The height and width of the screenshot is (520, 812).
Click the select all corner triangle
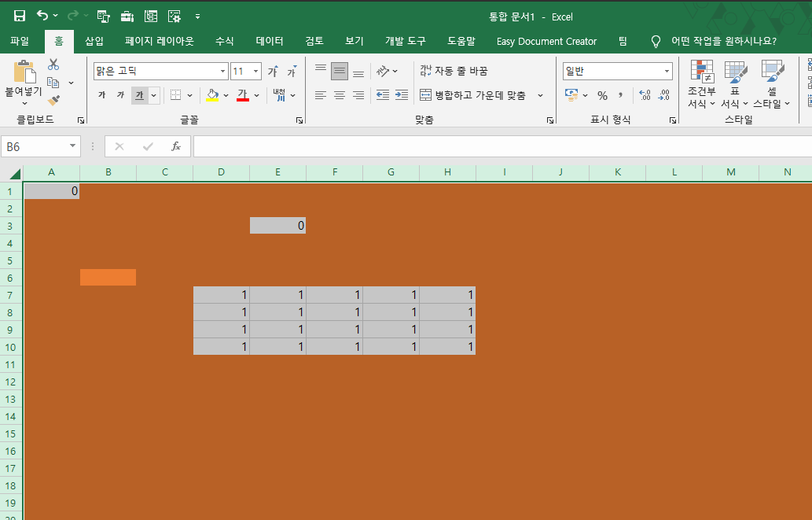click(x=15, y=173)
